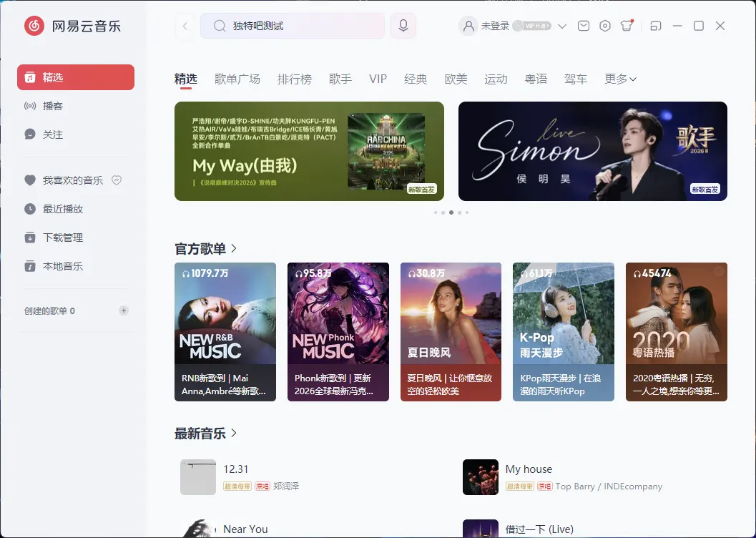Add a new playlist with plus icon
Screen dimensions: 756x538
[124, 310]
